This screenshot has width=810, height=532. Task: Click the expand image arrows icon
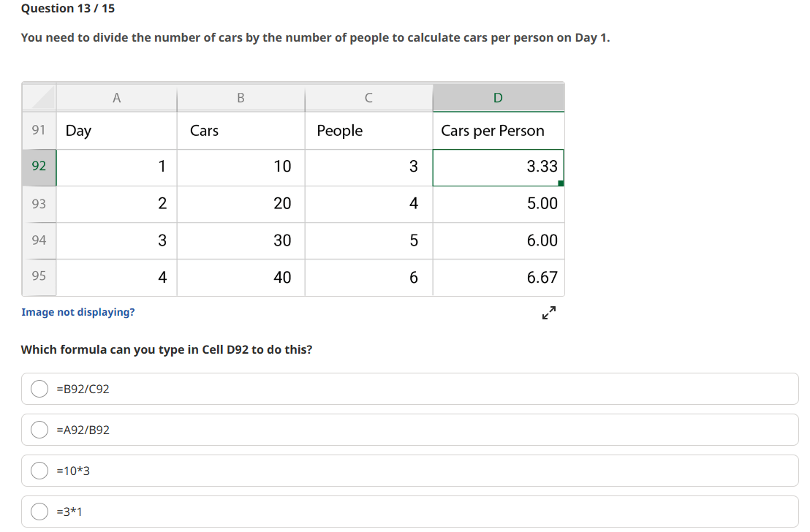pos(548,313)
